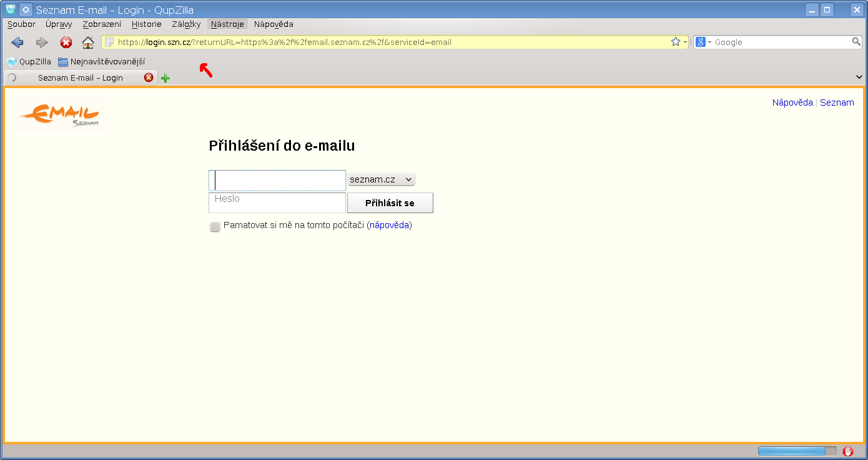
Task: Open the home page
Action: 88,42
